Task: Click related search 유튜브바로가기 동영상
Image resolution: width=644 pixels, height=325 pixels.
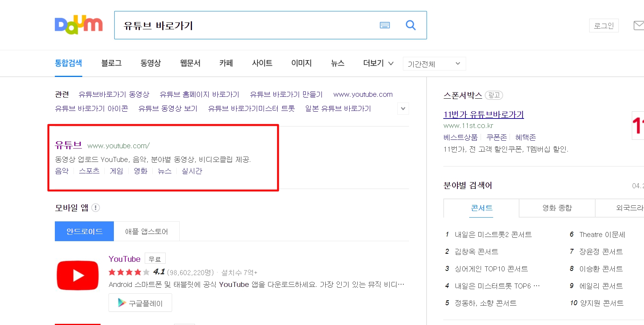Action: [x=114, y=94]
